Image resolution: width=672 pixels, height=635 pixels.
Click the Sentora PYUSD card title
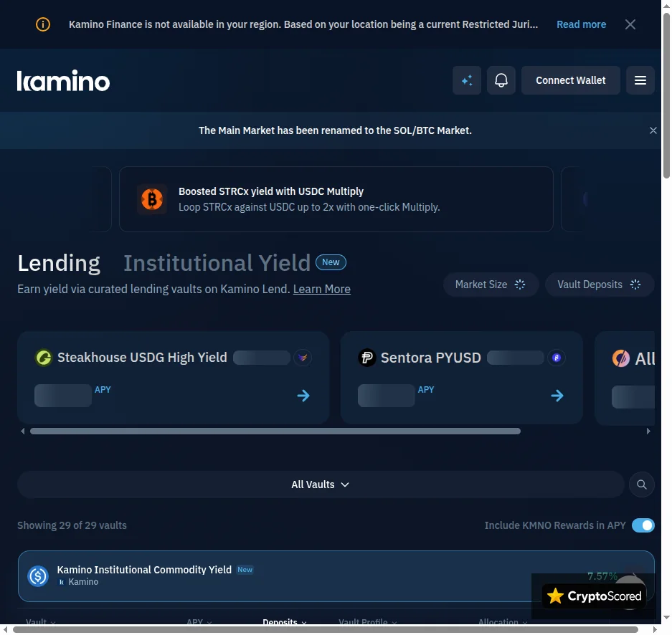pos(431,358)
